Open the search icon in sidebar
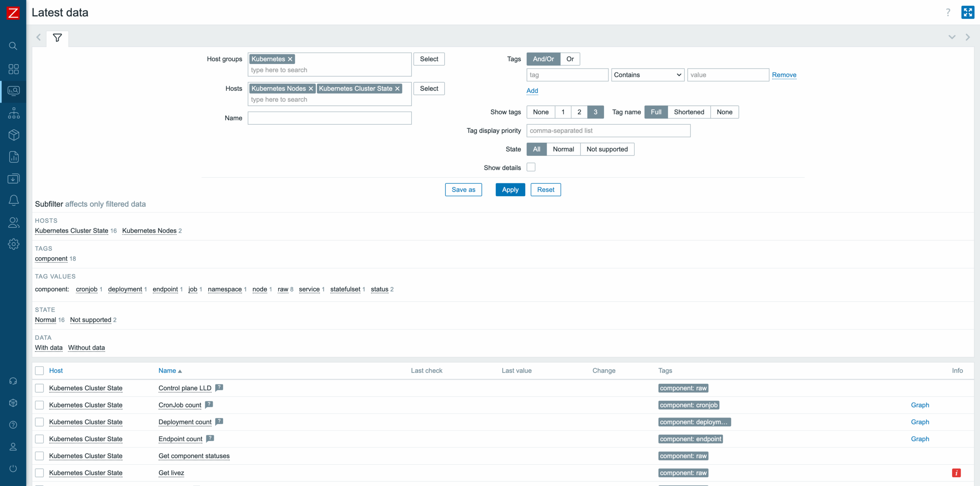Viewport: 980px width, 486px height. pos(13,46)
